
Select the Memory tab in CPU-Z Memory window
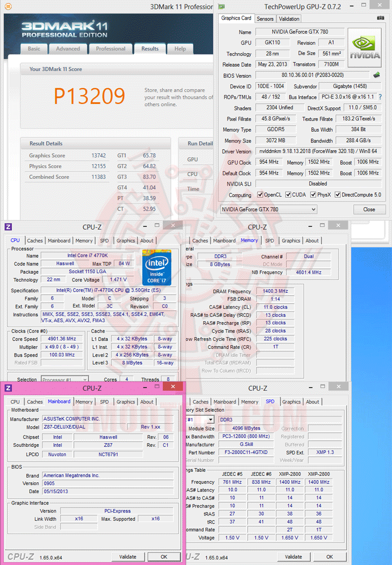(x=249, y=241)
